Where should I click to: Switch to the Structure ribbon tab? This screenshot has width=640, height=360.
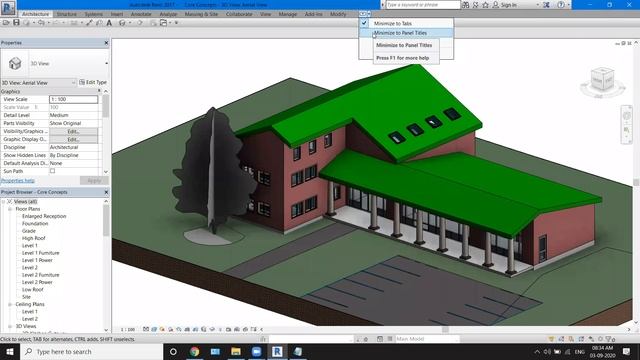tap(67, 14)
